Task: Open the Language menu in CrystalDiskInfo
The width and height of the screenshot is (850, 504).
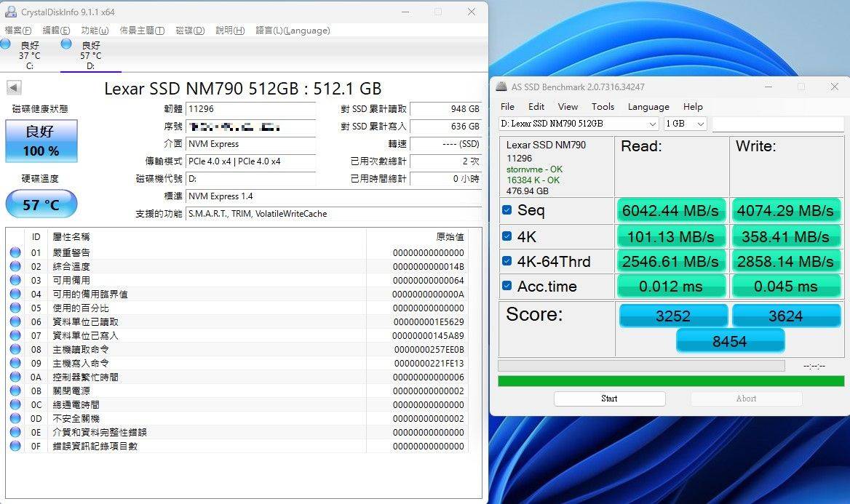Action: click(293, 31)
